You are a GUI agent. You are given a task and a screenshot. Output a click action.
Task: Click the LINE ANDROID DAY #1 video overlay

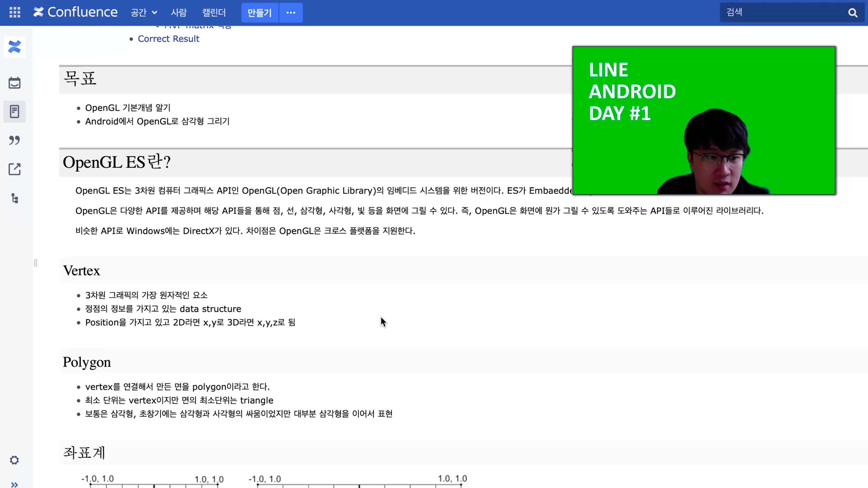(704, 120)
